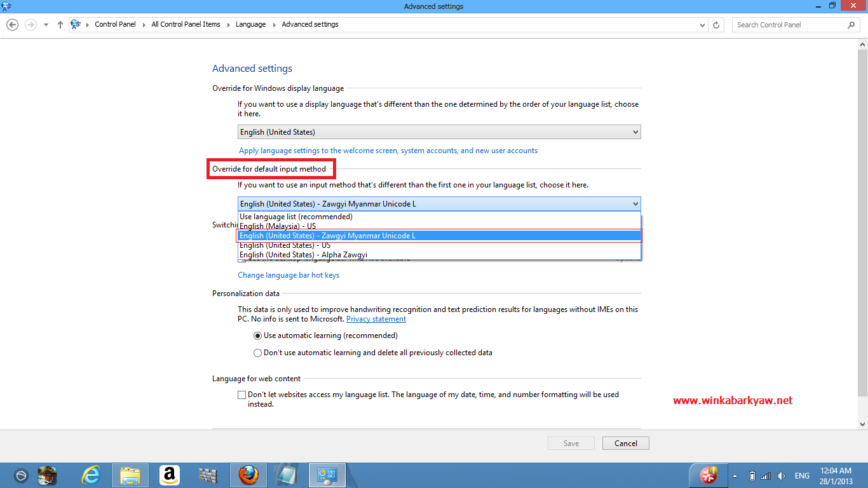Expand the chevron after Control Panel

pos(144,25)
